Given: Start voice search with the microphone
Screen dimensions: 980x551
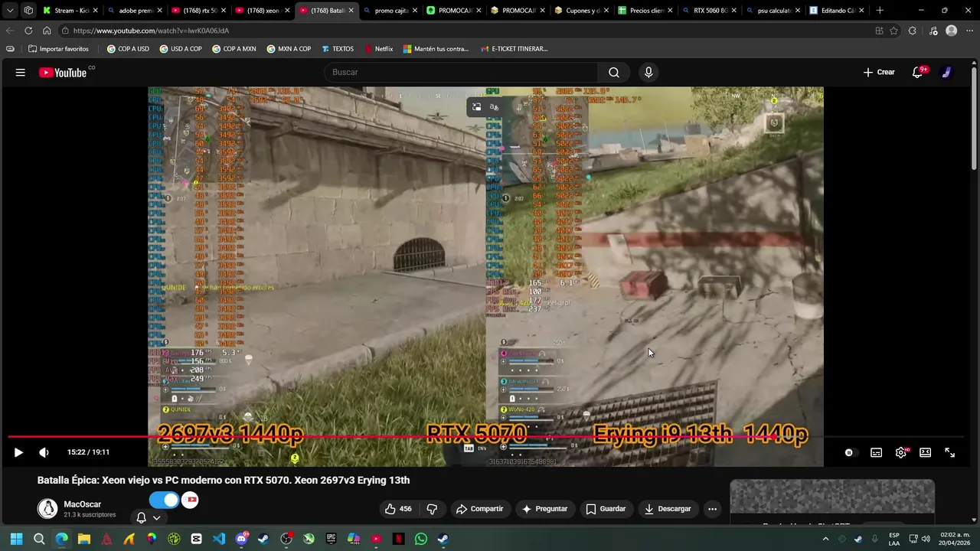Looking at the screenshot, I should [648, 72].
